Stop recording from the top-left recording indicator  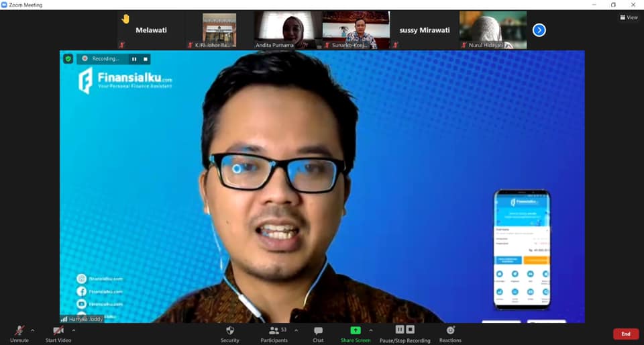point(146,59)
